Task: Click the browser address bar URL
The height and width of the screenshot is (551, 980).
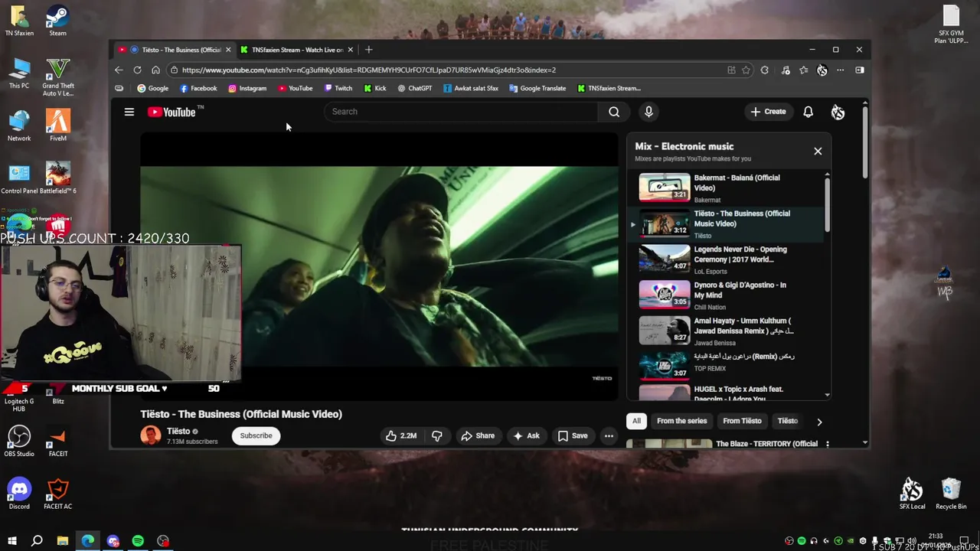Action: 368,70
